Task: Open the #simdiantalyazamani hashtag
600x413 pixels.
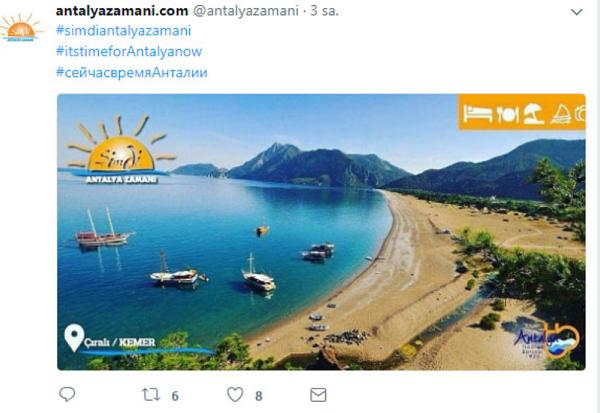Action: [x=123, y=31]
